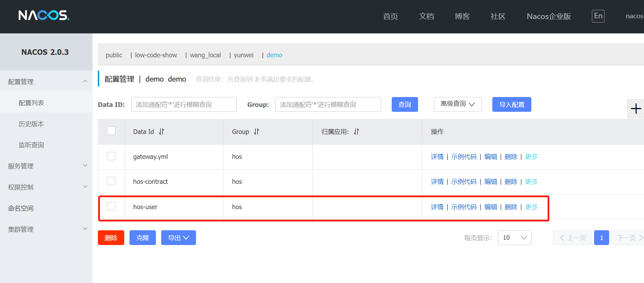Focus the Group search field

328,104
